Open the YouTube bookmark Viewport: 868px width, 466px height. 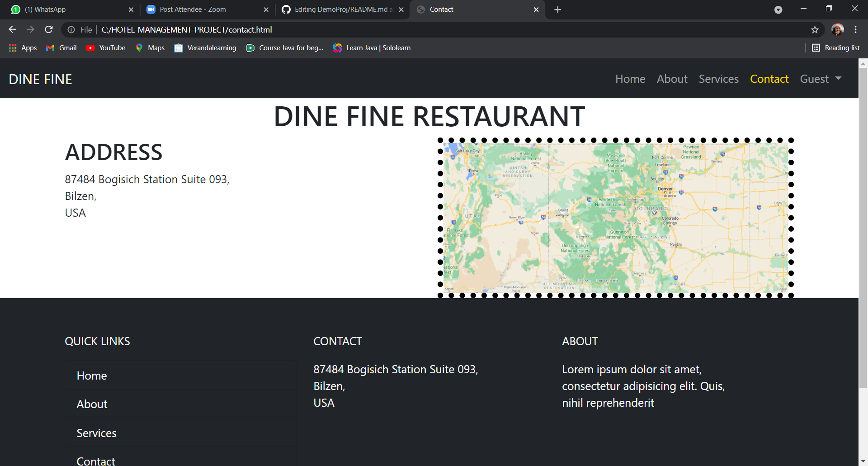tap(105, 48)
